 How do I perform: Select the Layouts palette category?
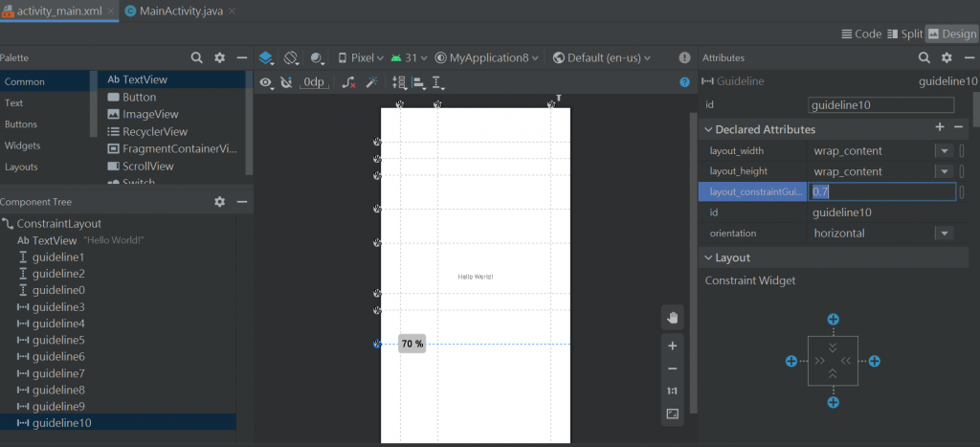[21, 167]
